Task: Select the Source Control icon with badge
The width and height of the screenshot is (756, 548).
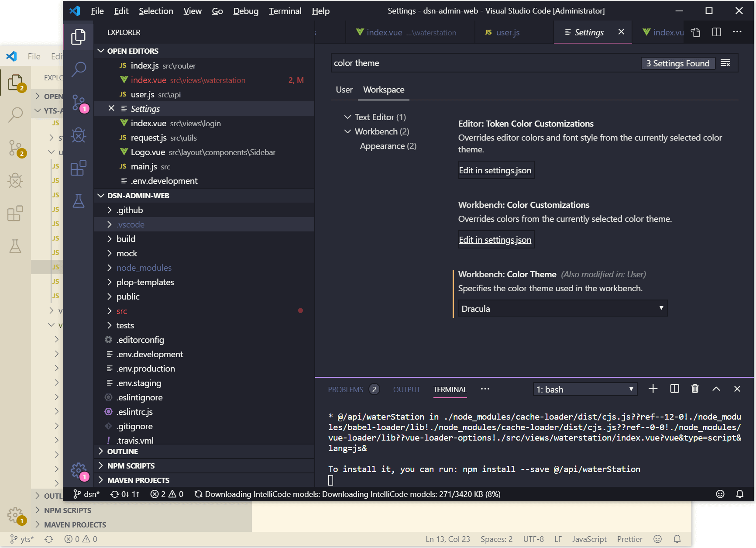Action: (x=79, y=103)
